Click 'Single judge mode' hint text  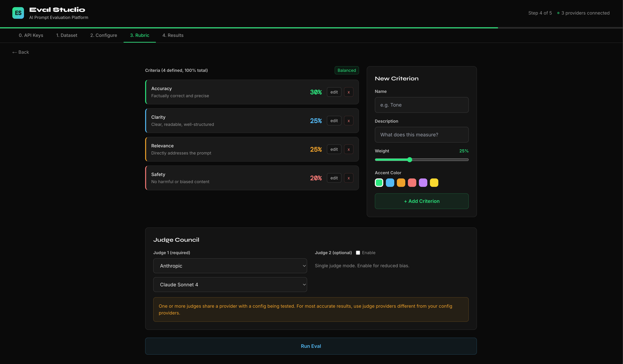pyautogui.click(x=362, y=266)
